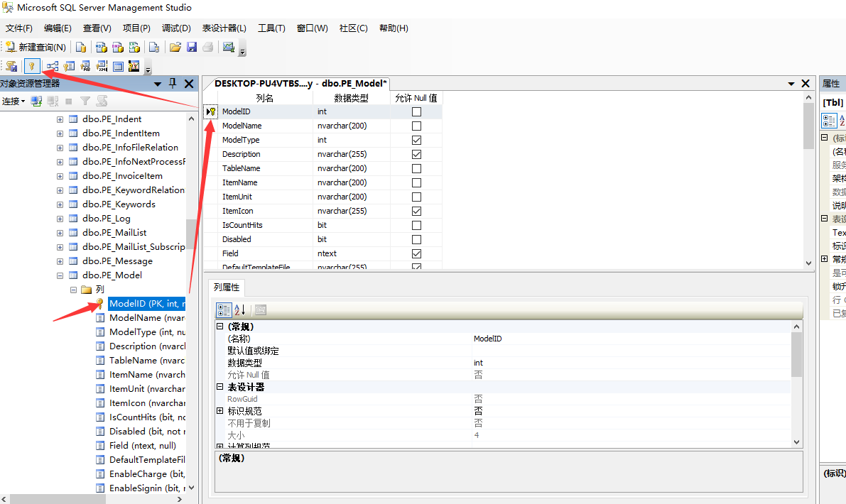Viewport: 846px width, 504px height.
Task: Click the 新建查询 button
Action: (x=36, y=48)
